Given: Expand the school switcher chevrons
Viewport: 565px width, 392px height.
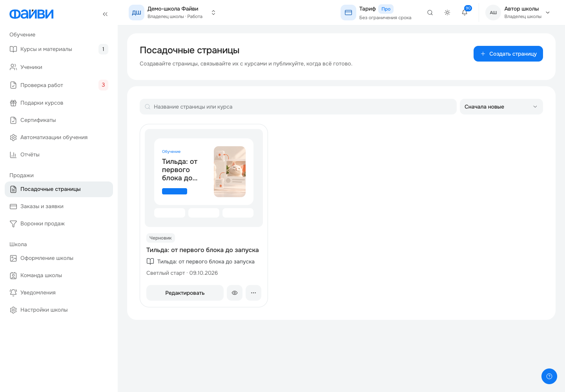Looking at the screenshot, I should [213, 13].
